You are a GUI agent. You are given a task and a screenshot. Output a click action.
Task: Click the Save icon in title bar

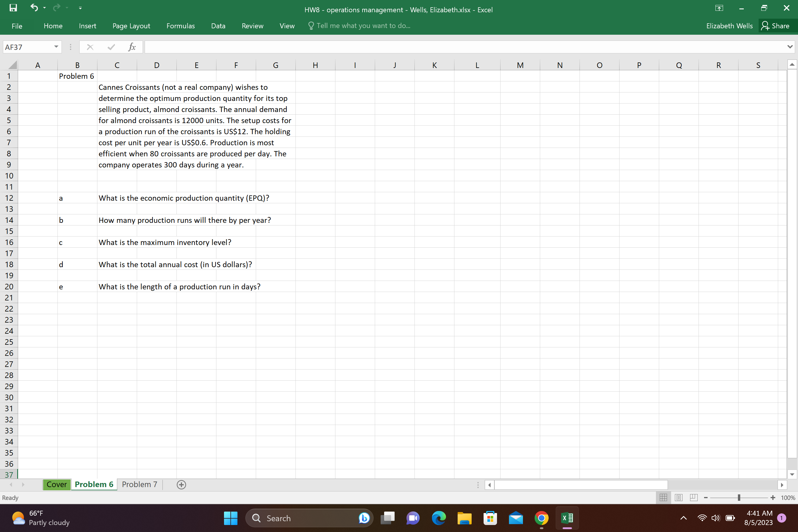(x=13, y=8)
